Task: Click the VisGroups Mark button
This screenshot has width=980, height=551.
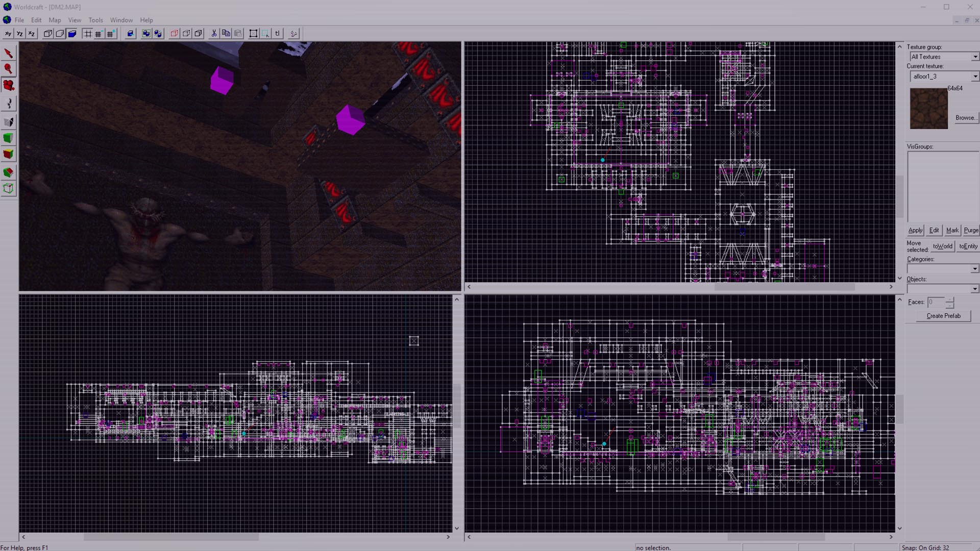Action: [952, 231]
